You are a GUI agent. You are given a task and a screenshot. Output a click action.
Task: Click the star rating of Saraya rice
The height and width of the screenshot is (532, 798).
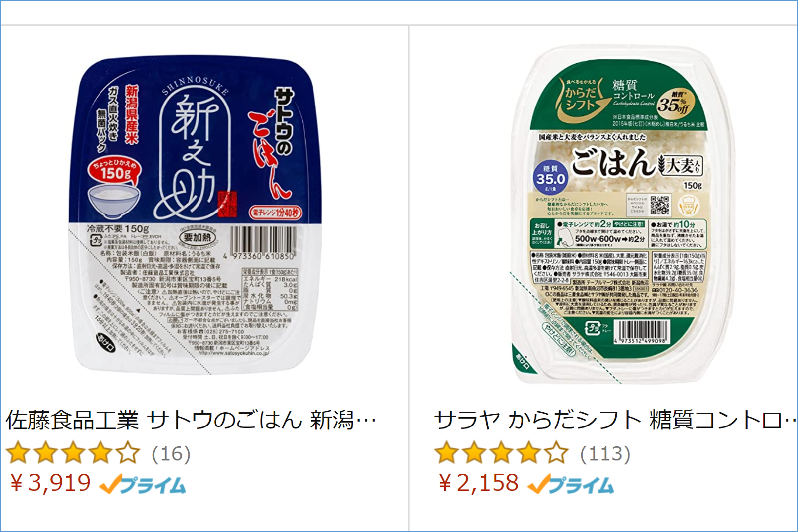pyautogui.click(x=501, y=453)
